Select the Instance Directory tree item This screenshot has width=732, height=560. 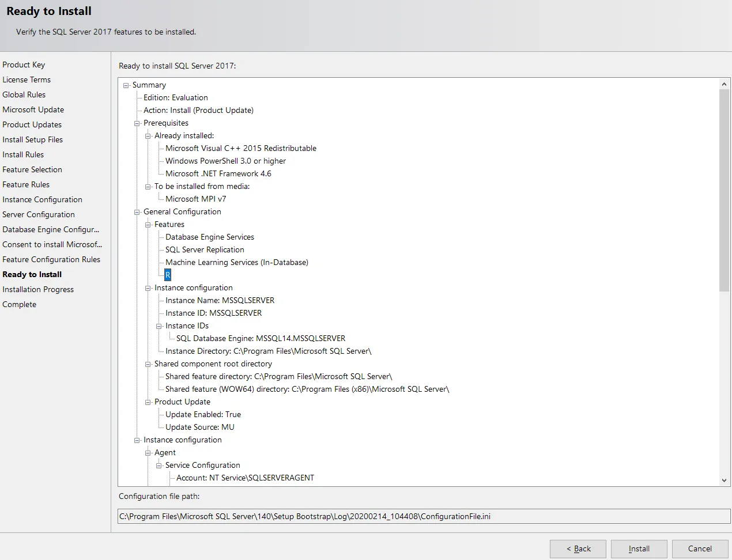(x=269, y=351)
